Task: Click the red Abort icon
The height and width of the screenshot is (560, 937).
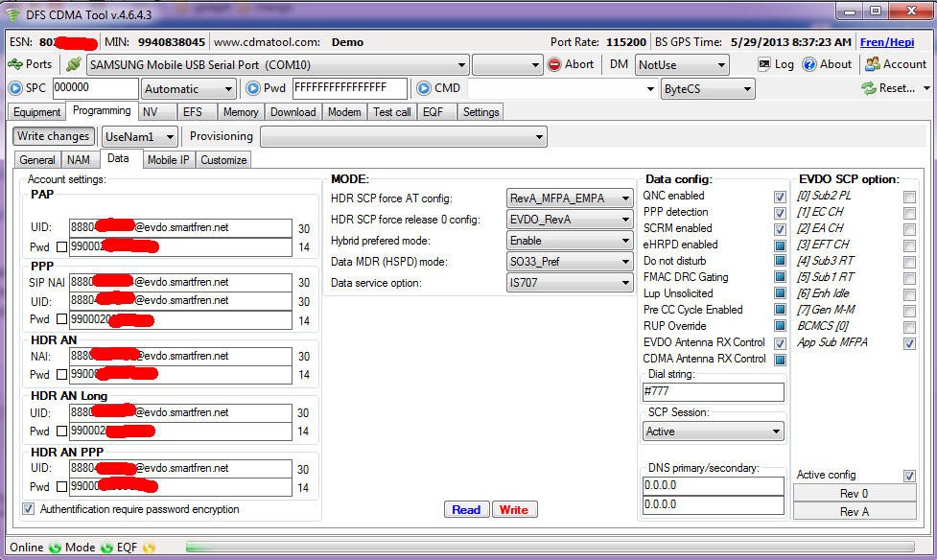Action: coord(554,64)
